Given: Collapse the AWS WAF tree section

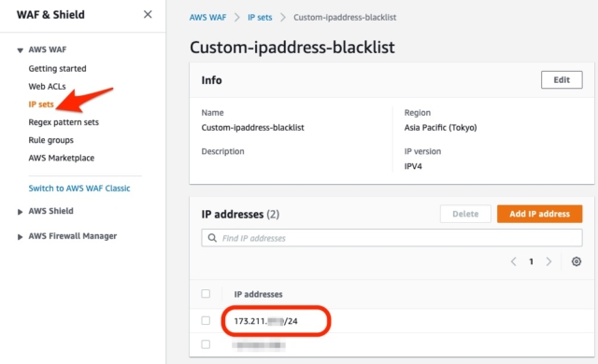Looking at the screenshot, I should [x=21, y=50].
